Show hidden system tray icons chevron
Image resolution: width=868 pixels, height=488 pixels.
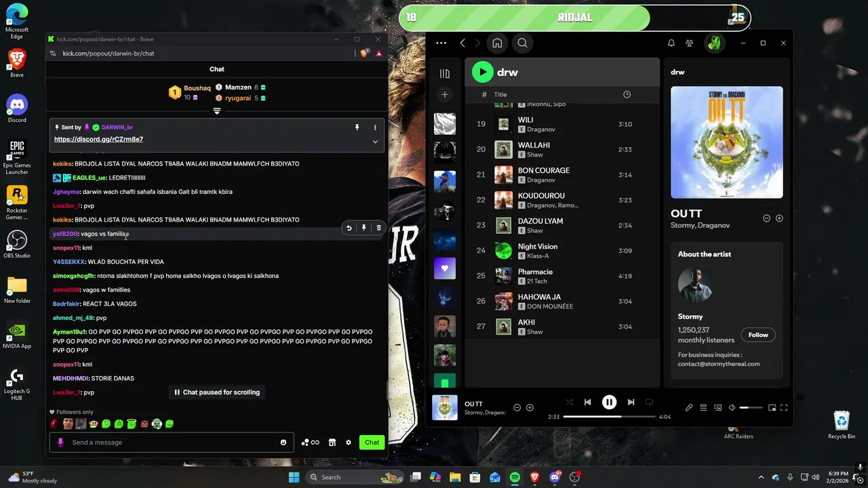coord(761,477)
